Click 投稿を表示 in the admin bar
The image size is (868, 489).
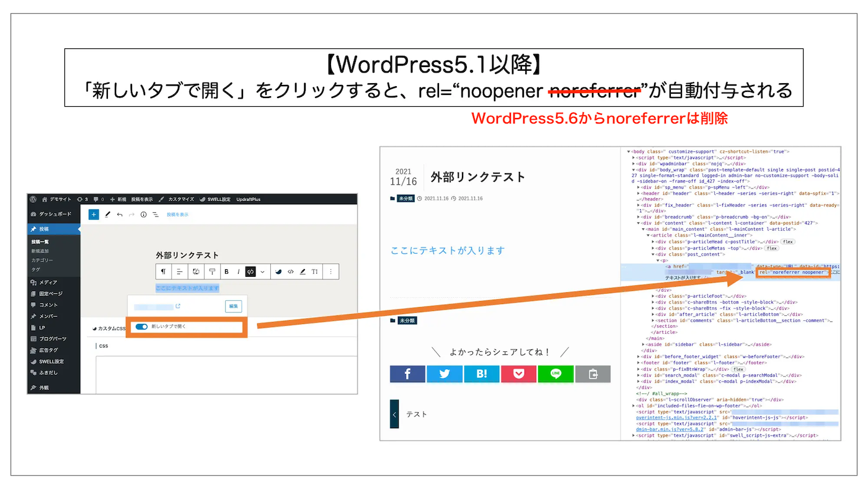142,199
